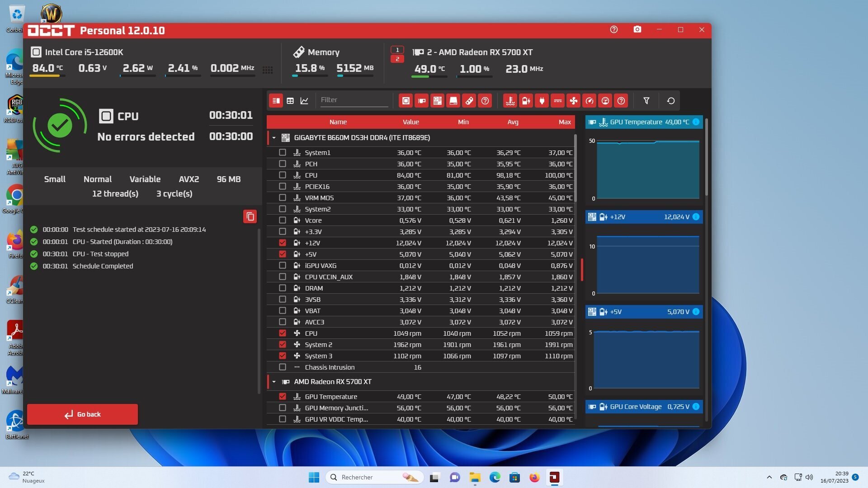Take a screenshot with the camera icon
Screen dimensions: 868x488
[x=637, y=30]
